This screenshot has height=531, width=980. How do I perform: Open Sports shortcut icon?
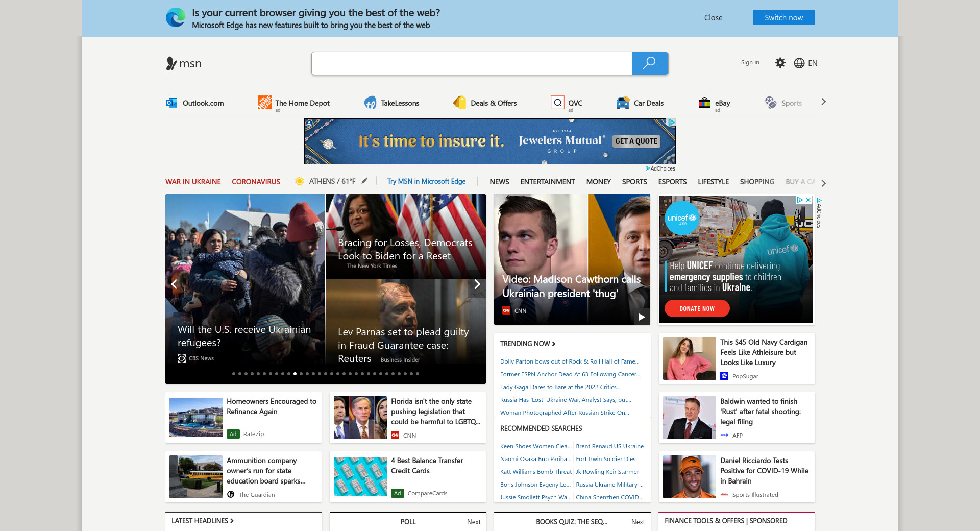[x=771, y=103]
